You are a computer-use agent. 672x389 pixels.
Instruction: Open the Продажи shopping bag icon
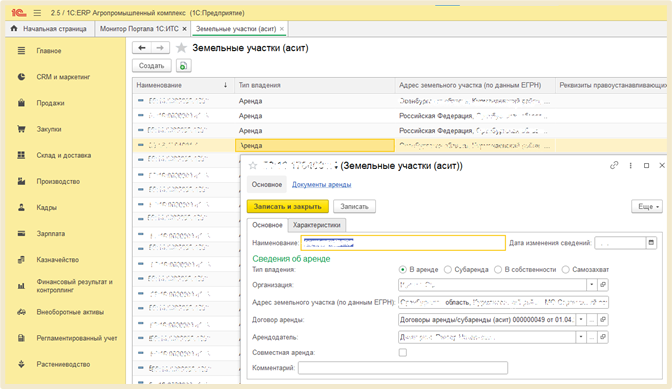[x=21, y=103]
